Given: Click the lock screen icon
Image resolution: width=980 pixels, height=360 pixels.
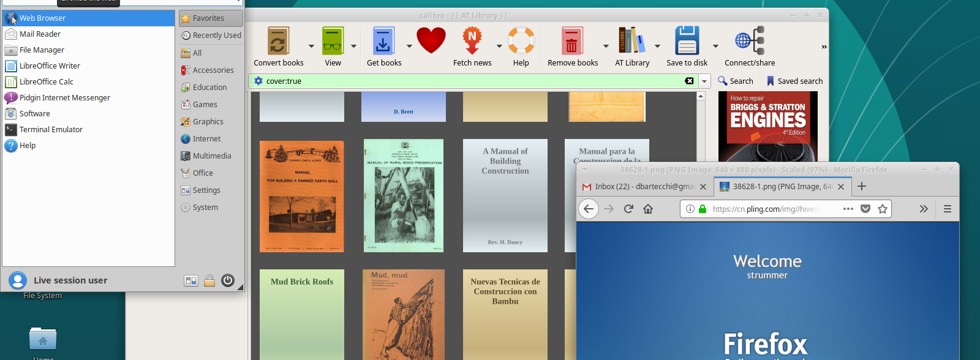Looking at the screenshot, I should tap(209, 280).
